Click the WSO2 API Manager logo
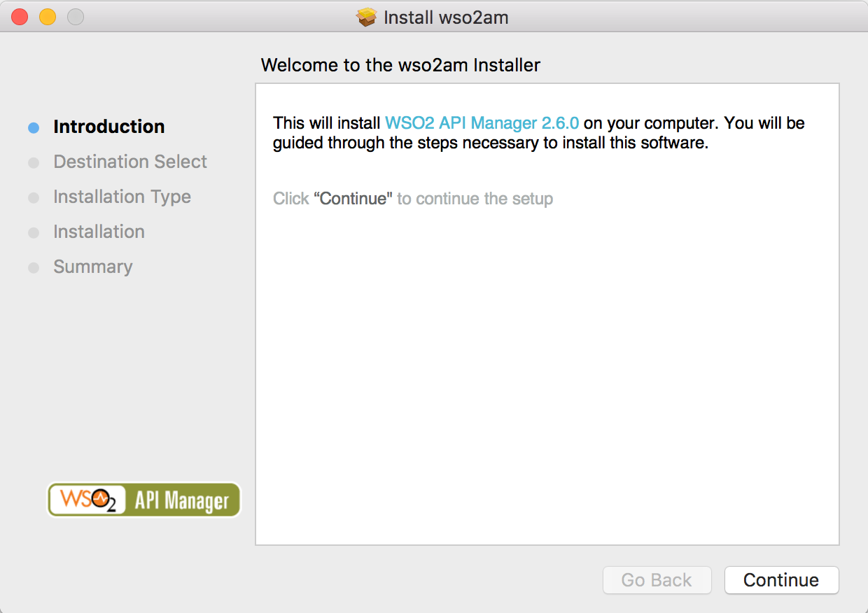This screenshot has height=613, width=868. (143, 500)
